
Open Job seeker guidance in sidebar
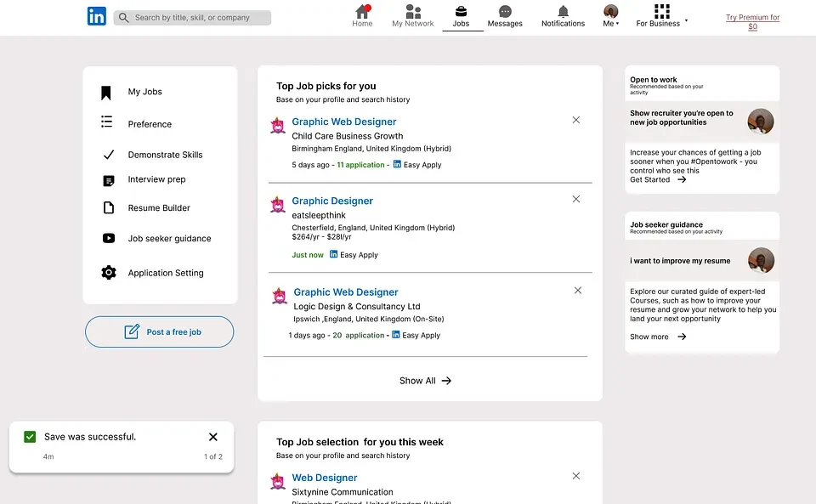pos(169,238)
